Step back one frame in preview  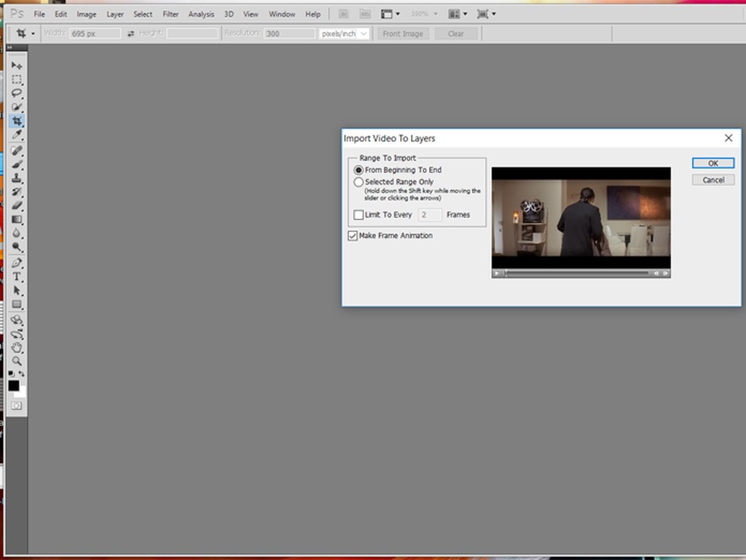point(656,274)
